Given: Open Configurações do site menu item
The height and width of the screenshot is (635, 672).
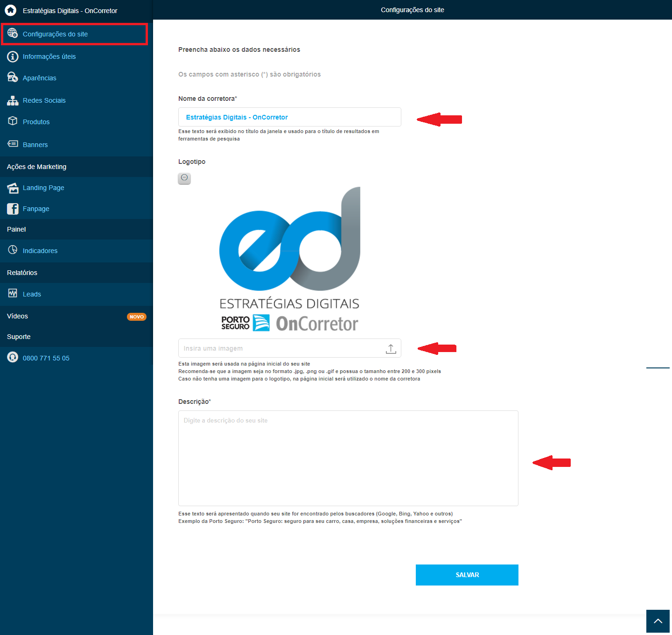Looking at the screenshot, I should tap(75, 34).
